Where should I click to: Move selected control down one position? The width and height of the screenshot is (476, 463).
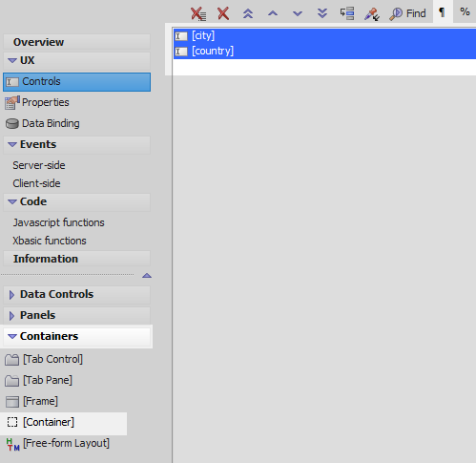click(298, 13)
